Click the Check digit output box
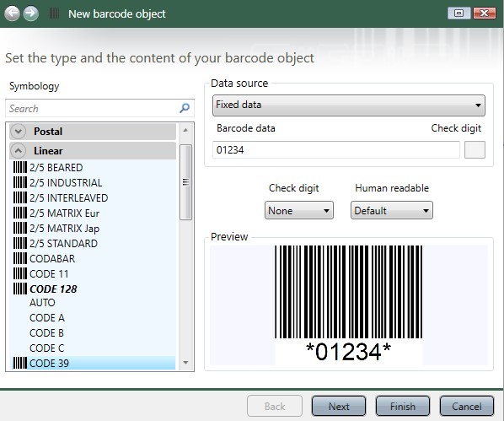504x421 pixels. 475,149
